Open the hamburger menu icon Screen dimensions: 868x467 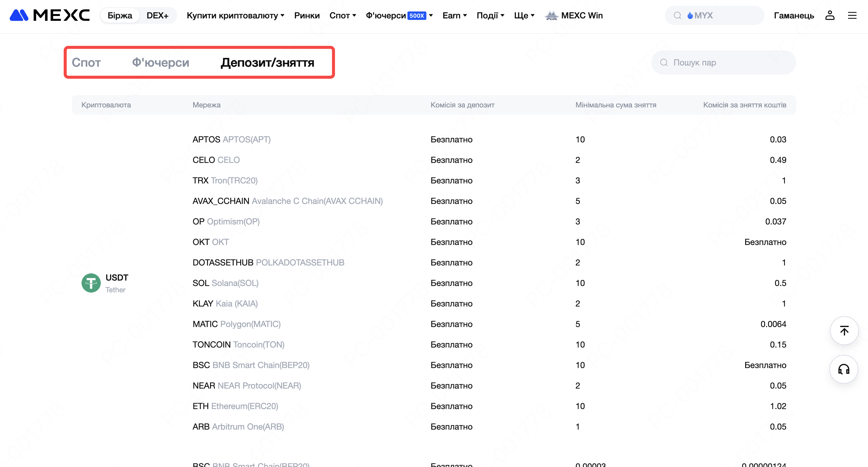(852, 15)
